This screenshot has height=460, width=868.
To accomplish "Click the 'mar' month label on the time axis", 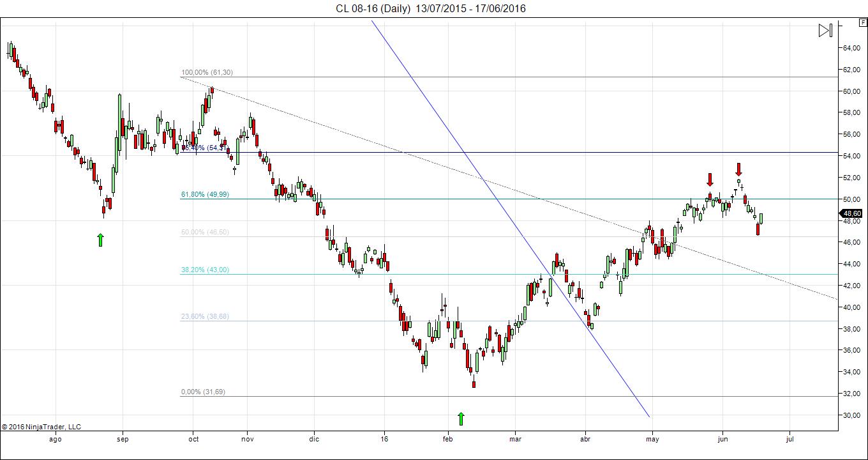I will coord(516,439).
